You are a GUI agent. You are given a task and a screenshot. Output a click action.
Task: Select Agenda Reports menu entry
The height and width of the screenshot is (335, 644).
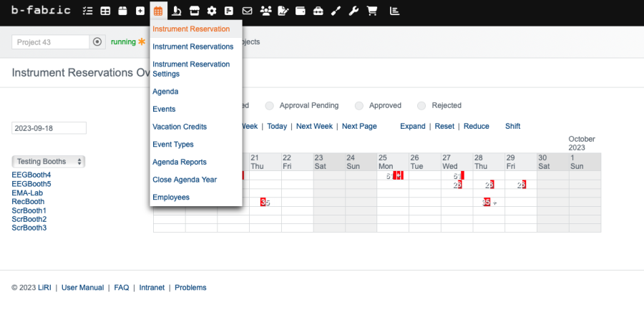tap(180, 162)
